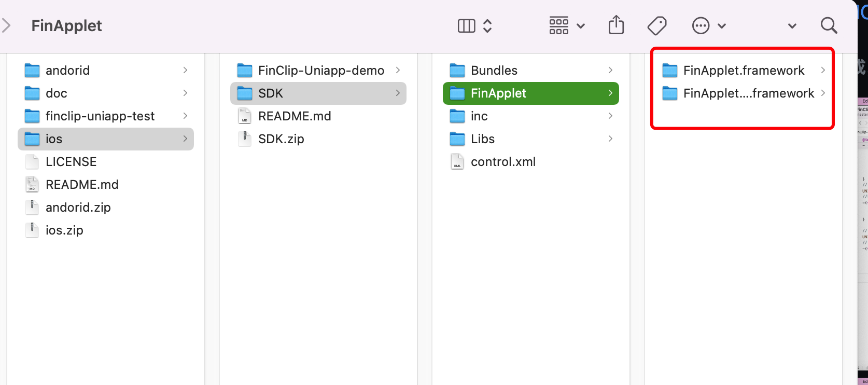Click the Search magnifying glass icon
The image size is (868, 385).
[829, 25]
